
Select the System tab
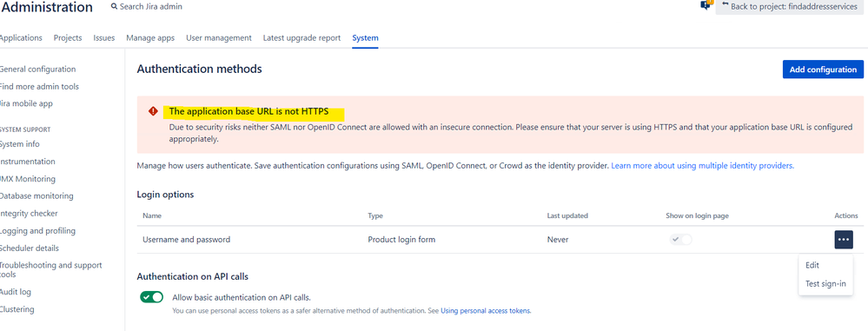click(x=365, y=37)
